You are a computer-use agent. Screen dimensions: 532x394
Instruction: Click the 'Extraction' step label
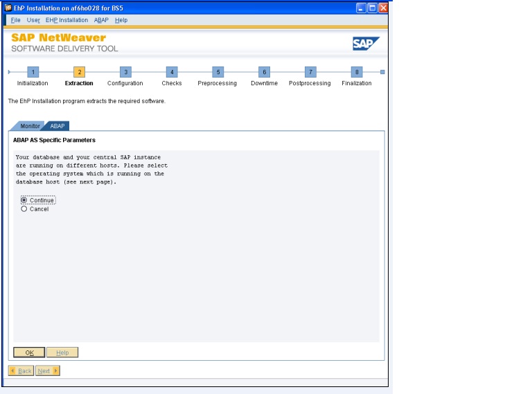coord(79,83)
